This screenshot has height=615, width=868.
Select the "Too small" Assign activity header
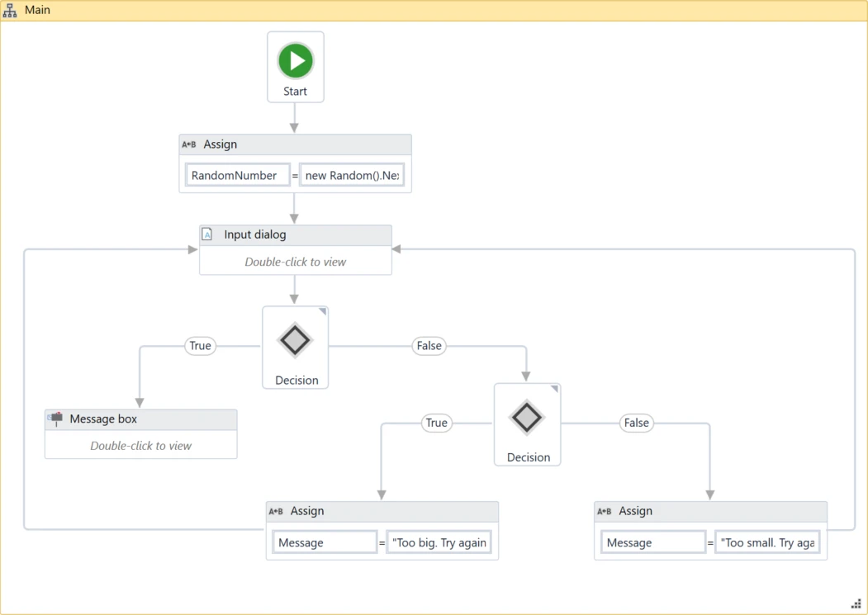(x=710, y=512)
